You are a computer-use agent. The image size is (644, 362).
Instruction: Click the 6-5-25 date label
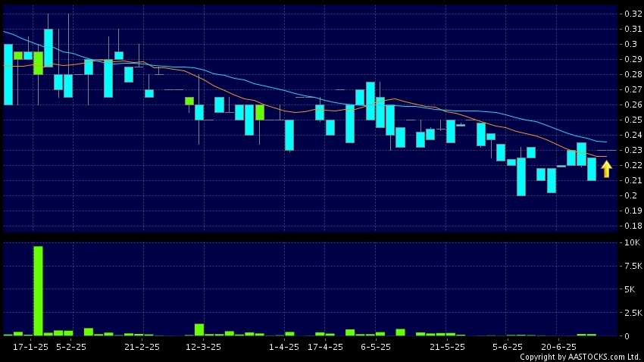[376, 347]
